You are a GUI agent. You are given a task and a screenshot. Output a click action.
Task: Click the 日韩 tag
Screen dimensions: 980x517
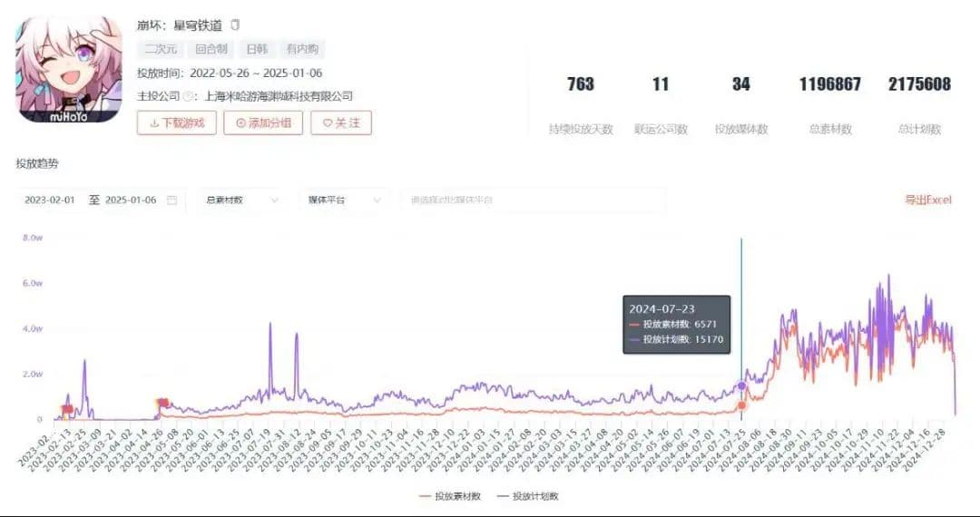[257, 50]
